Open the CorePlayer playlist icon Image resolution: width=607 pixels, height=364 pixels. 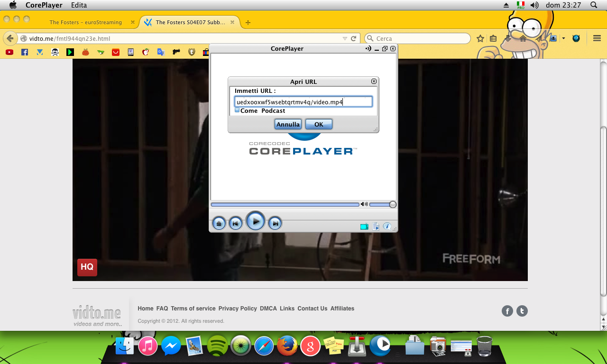pos(376,227)
